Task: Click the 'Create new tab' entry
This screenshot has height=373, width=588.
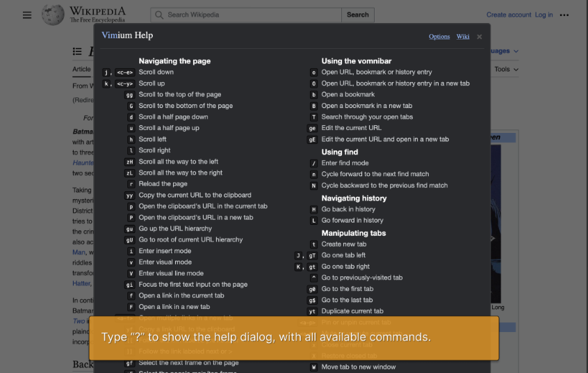Action: tap(344, 244)
